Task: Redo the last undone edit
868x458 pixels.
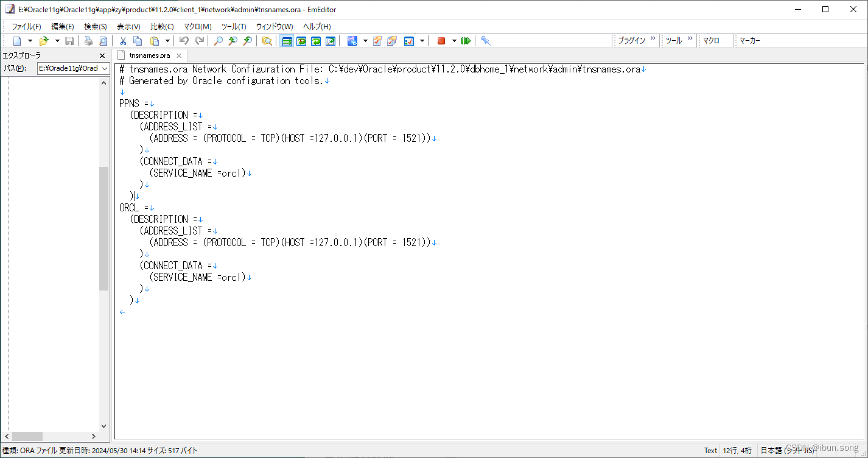Action: [x=199, y=41]
